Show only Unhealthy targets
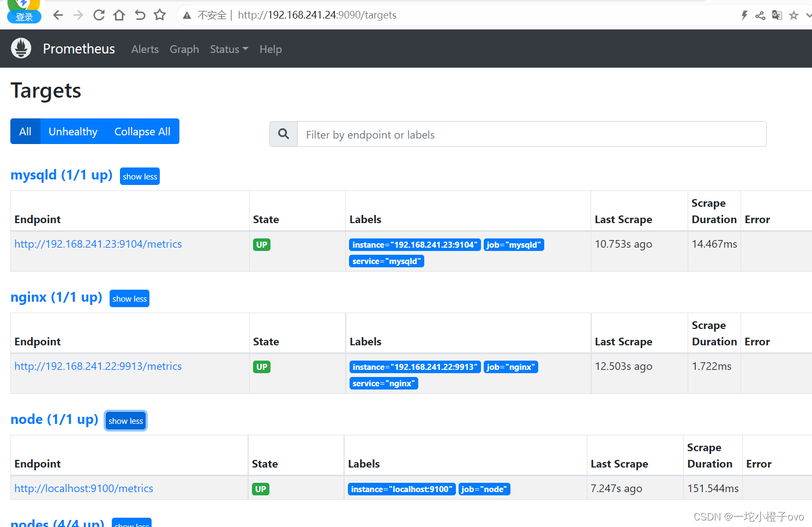 tap(73, 131)
